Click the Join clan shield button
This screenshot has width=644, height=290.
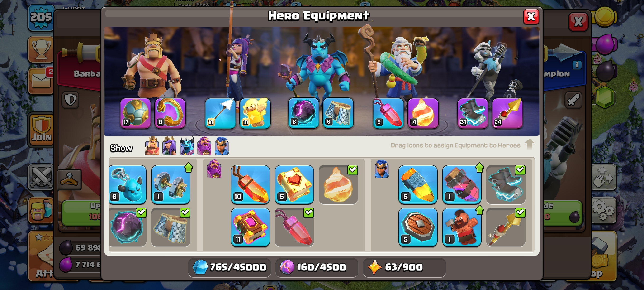42,130
